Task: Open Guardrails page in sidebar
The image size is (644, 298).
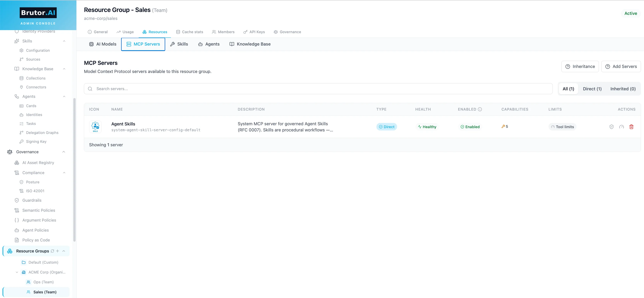Action: [x=32, y=200]
